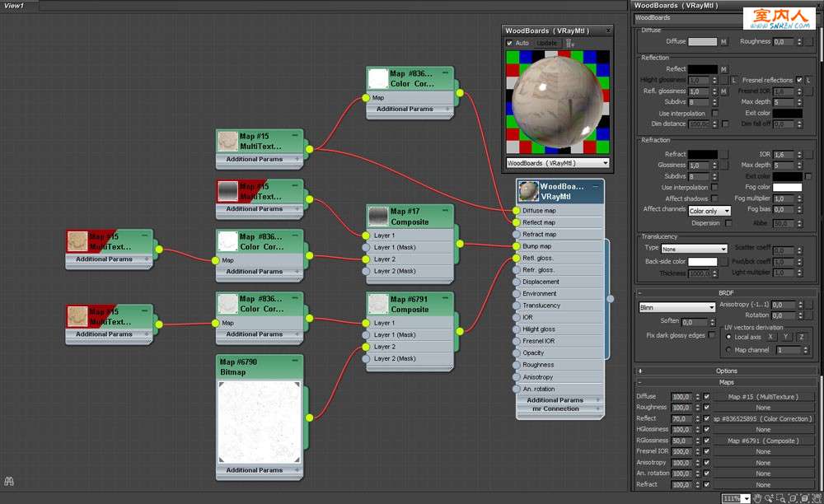
Task: Click the Zoom Extents Selected icon
Action: [804, 498]
